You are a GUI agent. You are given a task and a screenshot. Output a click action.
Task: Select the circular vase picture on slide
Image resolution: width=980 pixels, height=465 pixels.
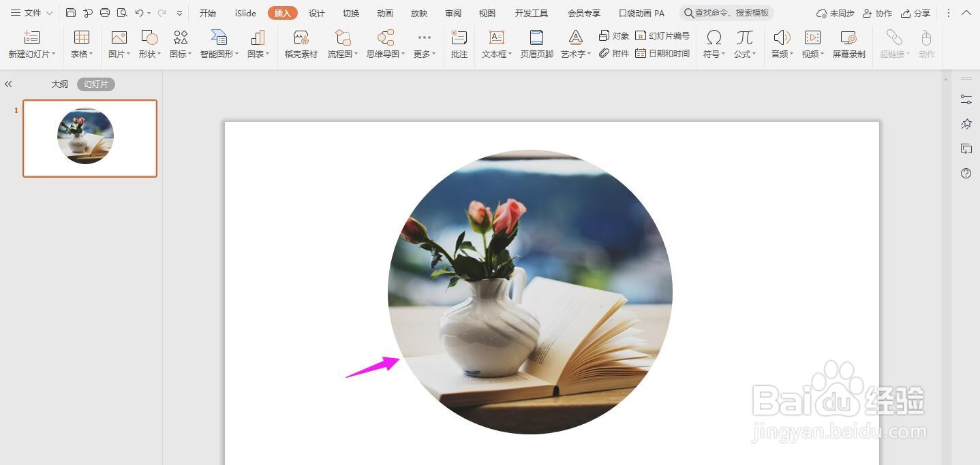530,292
